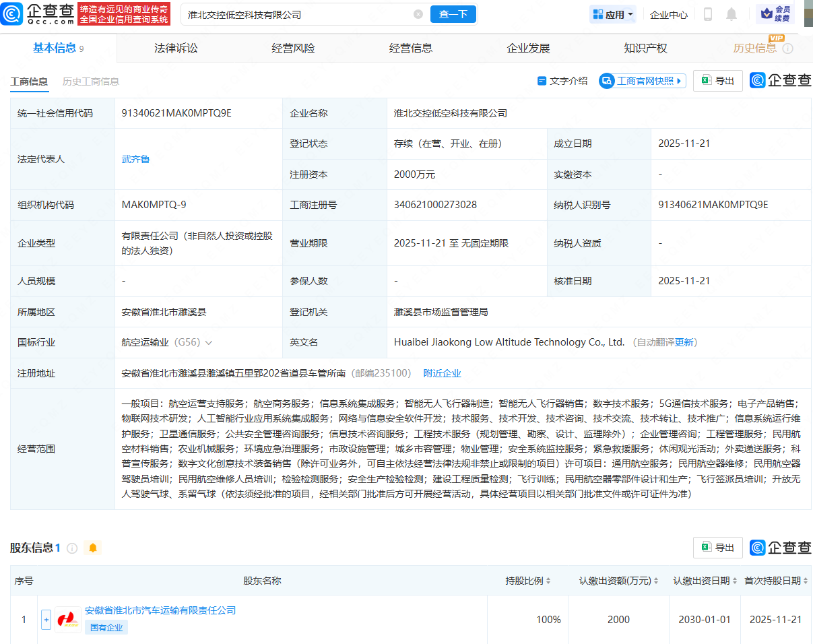Click inside the company search input field
The image size is (813, 644).
click(x=290, y=13)
